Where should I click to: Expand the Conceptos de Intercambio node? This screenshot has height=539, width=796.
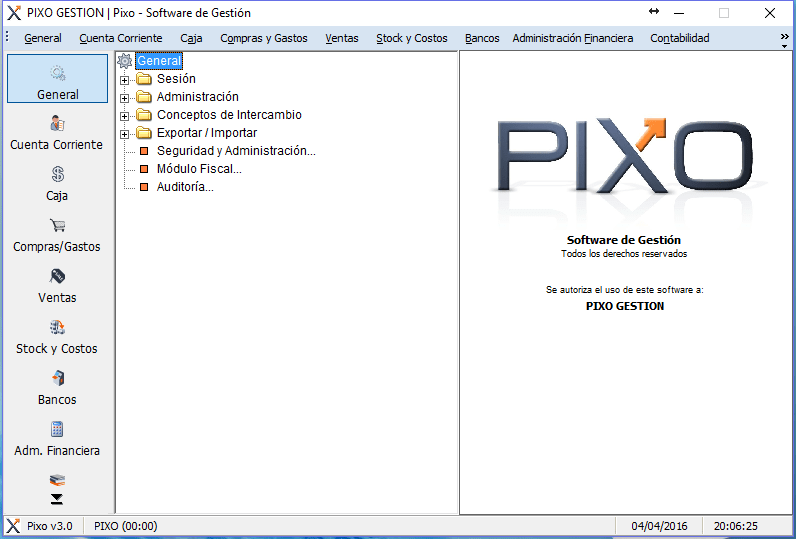click(x=124, y=116)
